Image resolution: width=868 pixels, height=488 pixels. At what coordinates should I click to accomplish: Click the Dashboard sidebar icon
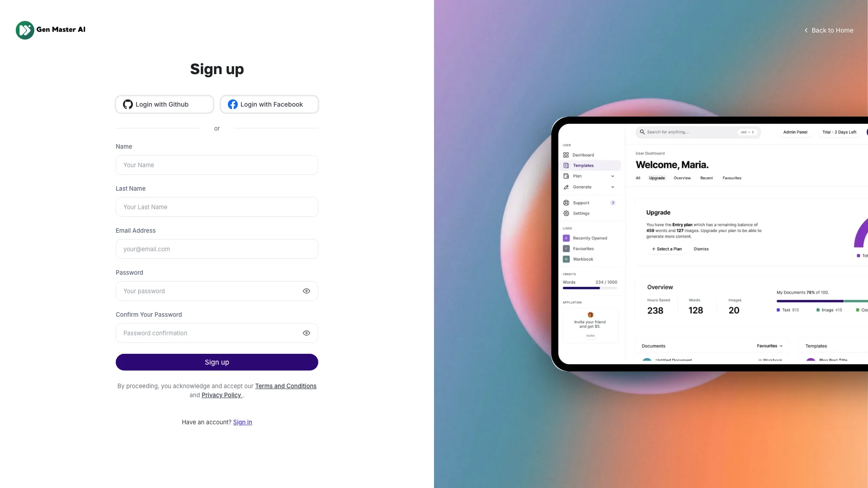click(566, 155)
